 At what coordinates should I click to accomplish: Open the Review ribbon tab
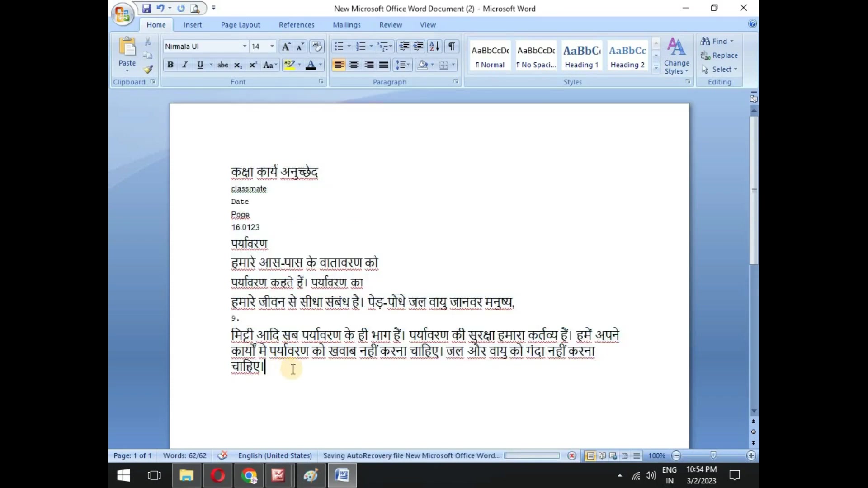point(391,25)
